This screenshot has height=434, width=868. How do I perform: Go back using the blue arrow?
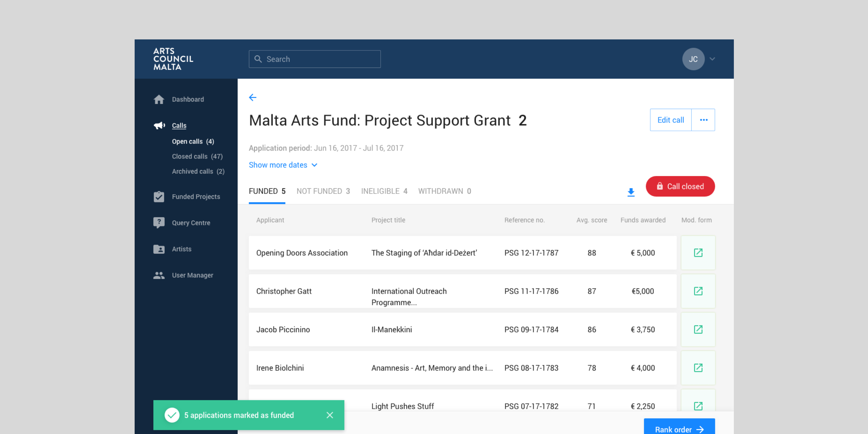pos(252,98)
